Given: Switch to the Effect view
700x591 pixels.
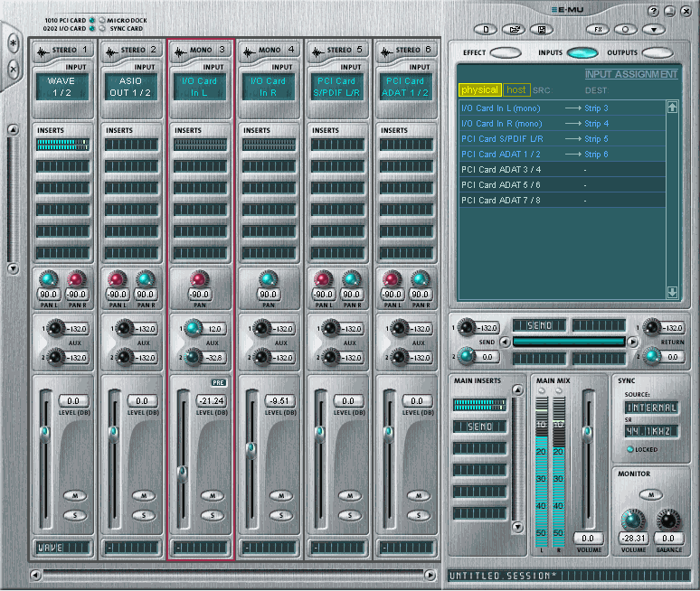Looking at the screenshot, I should coord(505,53).
